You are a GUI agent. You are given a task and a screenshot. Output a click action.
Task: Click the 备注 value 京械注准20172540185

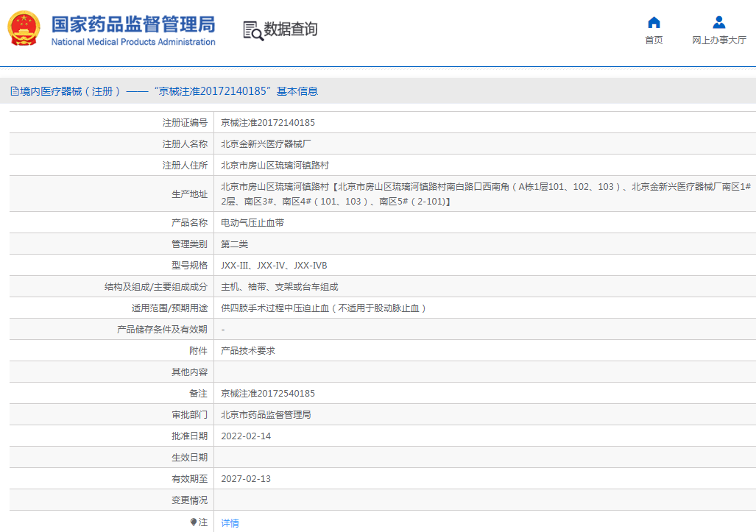[268, 394]
